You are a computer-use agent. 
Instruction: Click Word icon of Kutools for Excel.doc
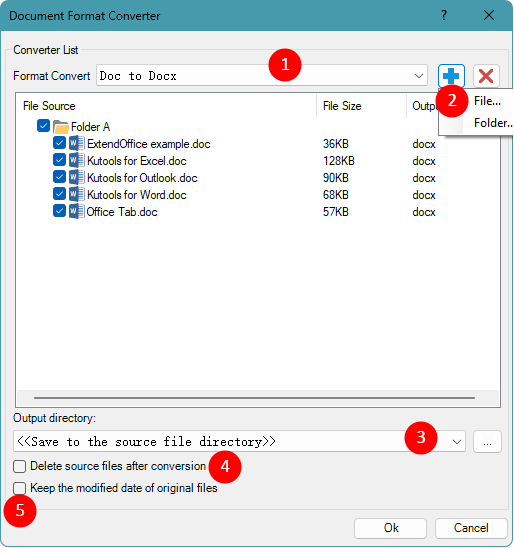(x=76, y=161)
